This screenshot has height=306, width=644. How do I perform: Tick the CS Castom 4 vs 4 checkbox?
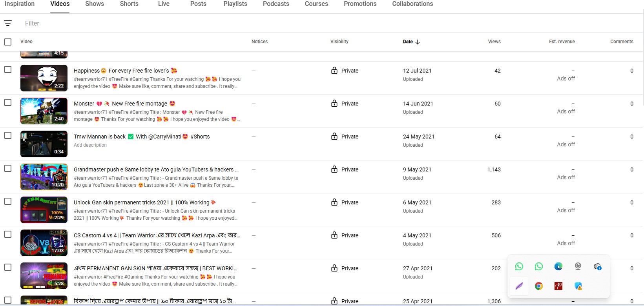[x=8, y=234]
